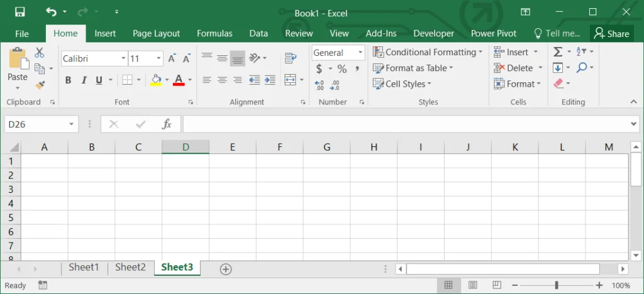This screenshot has width=644, height=294.
Task: Toggle Bold formatting
Action: 68,80
